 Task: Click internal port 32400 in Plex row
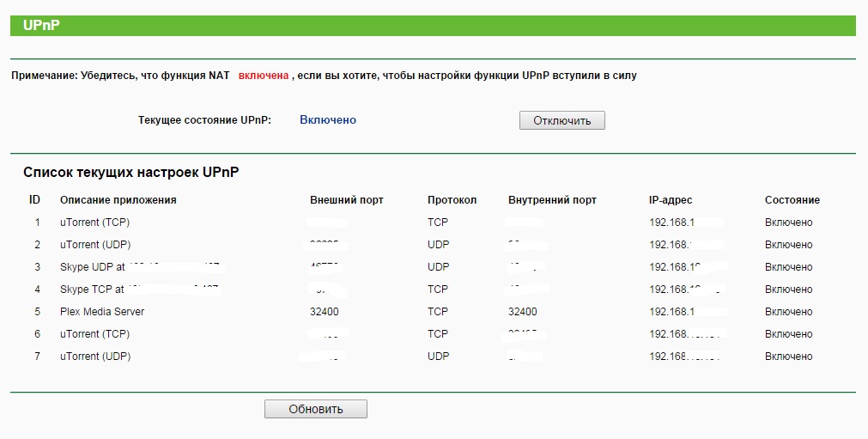[x=523, y=312]
